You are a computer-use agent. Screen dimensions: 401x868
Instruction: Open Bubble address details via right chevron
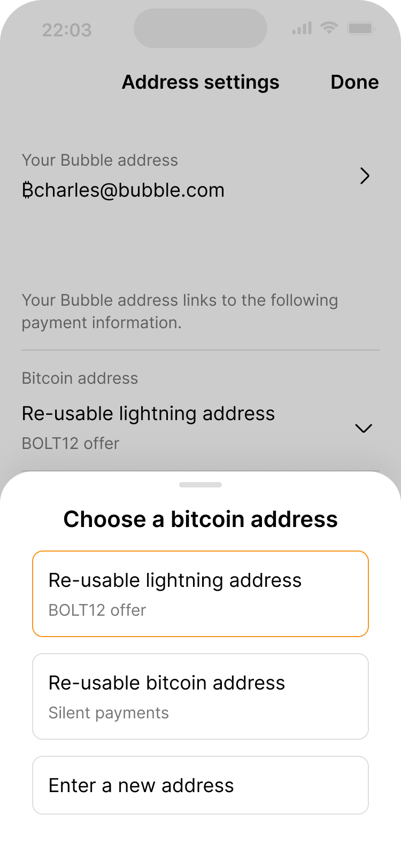(x=365, y=176)
